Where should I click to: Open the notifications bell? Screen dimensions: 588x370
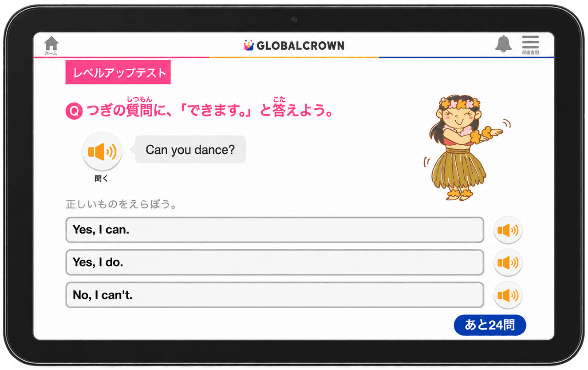(x=503, y=44)
